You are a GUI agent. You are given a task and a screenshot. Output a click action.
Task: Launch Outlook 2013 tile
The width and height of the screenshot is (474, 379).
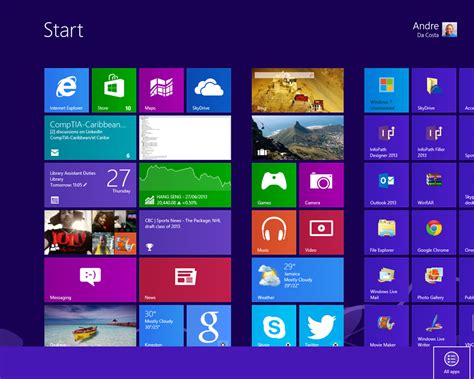click(x=386, y=185)
